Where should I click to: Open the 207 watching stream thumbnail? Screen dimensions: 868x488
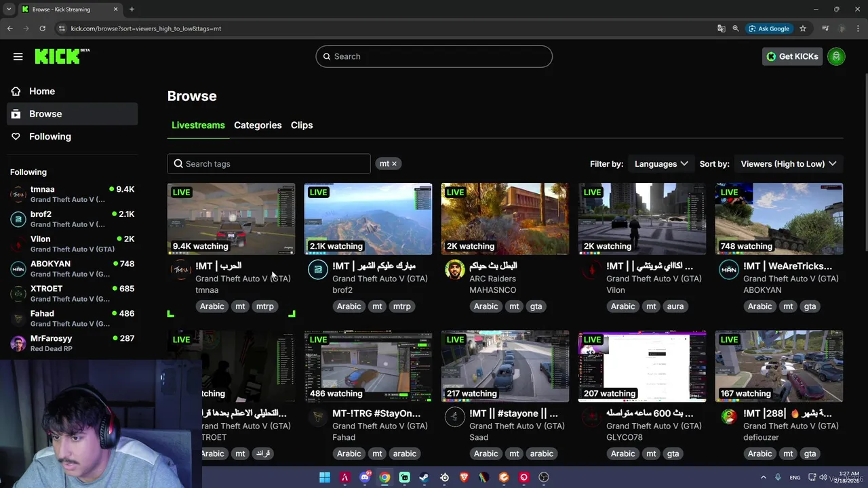[x=642, y=366]
